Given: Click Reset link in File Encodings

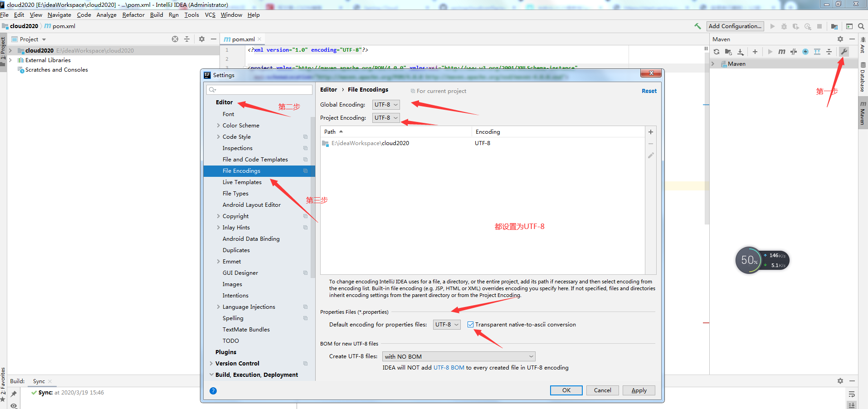Looking at the screenshot, I should [x=649, y=91].
